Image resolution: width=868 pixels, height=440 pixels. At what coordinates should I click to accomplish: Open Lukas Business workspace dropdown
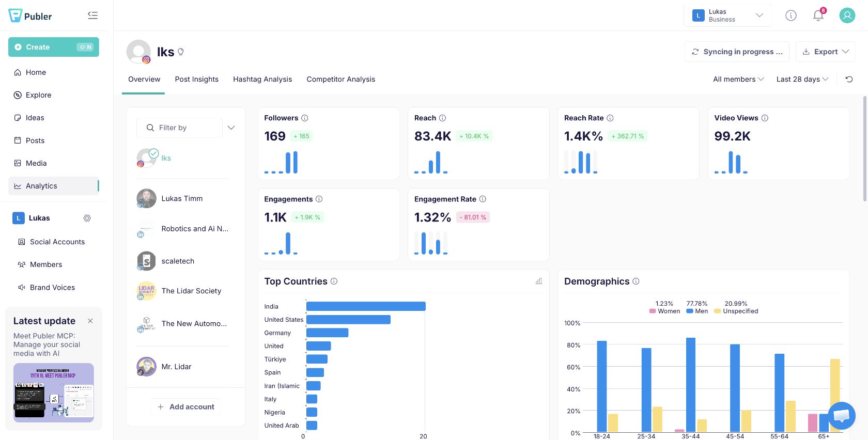point(727,15)
